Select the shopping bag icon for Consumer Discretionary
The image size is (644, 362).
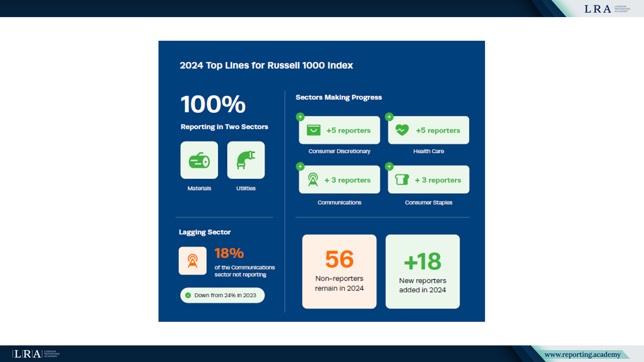(313, 131)
